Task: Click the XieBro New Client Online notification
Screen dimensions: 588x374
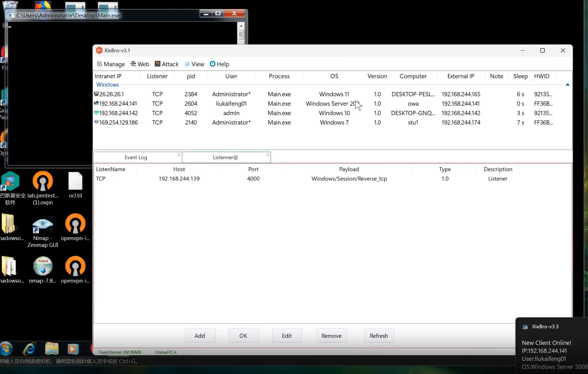Action: click(552, 346)
